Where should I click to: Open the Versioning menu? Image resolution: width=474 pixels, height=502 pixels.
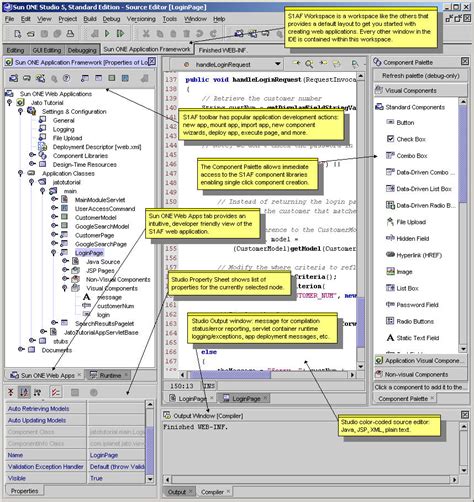tap(141, 19)
